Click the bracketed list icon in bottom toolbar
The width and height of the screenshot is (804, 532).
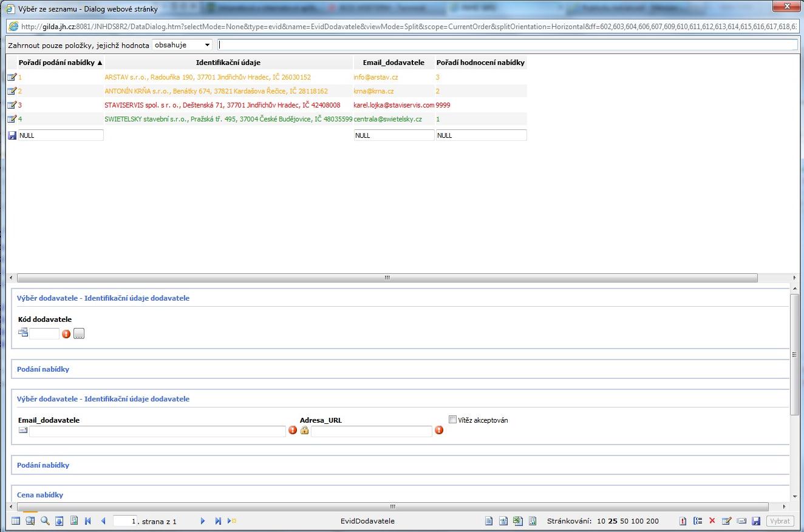698,521
